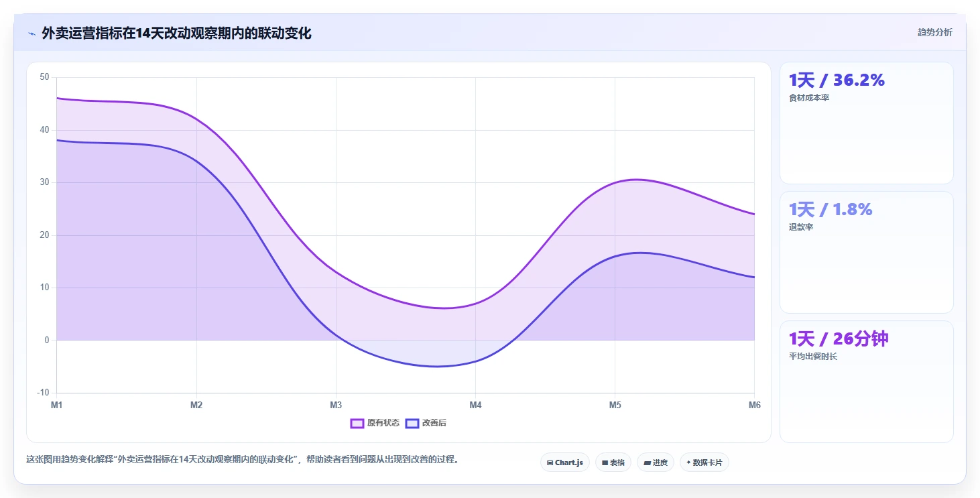Viewport: 980px width, 498px height.
Task: Click the 30 y-axis value
Action: point(45,182)
